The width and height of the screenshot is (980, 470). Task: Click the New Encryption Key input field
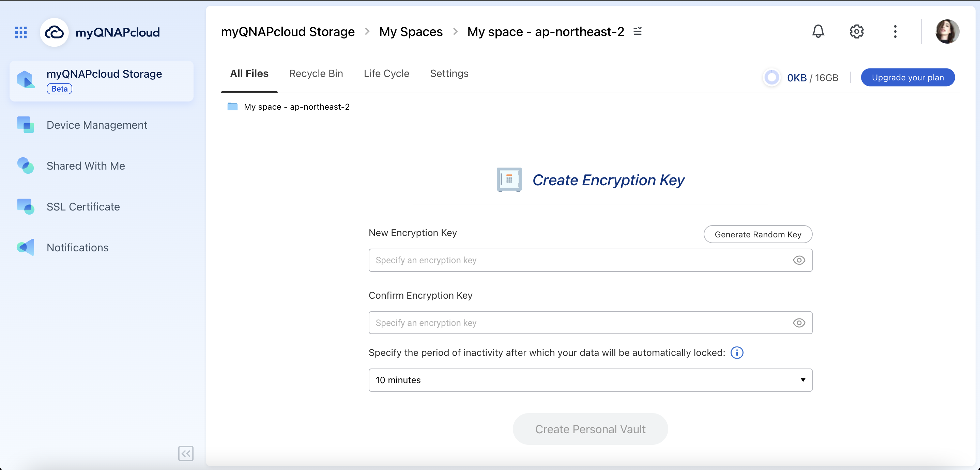click(591, 260)
